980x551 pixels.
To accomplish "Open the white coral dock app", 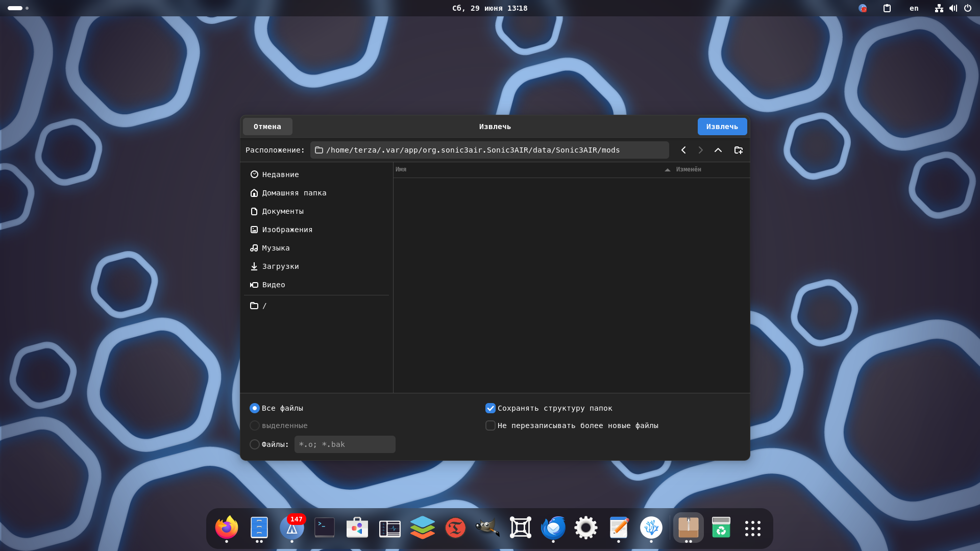I will (x=651, y=528).
